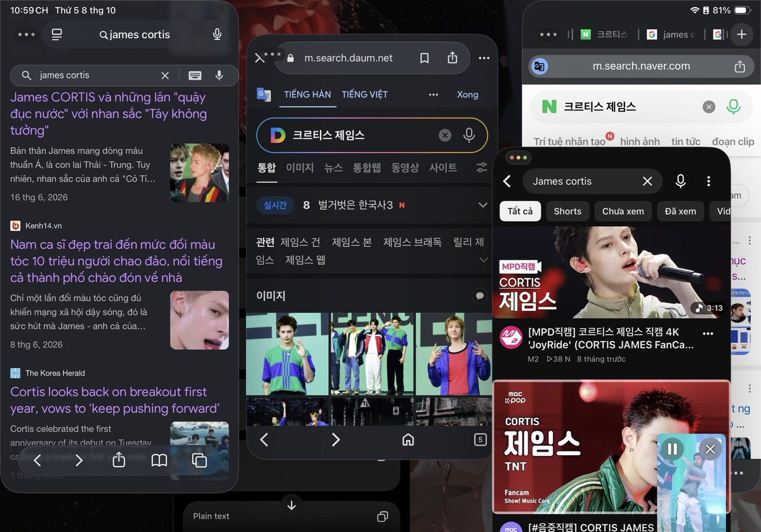Open Daum 뉴스 search tab
761x532 pixels.
coord(333,168)
